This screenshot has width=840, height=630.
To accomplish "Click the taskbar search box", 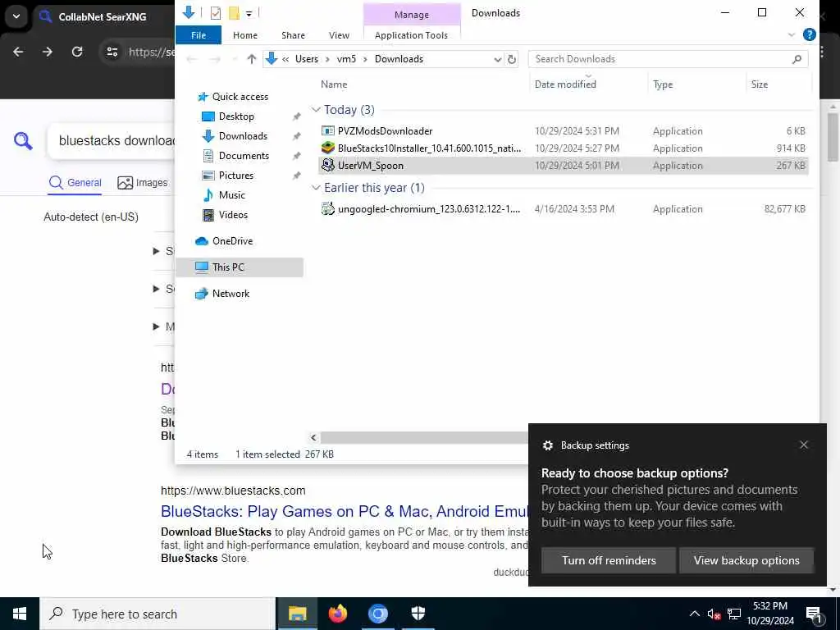I will 157,614.
